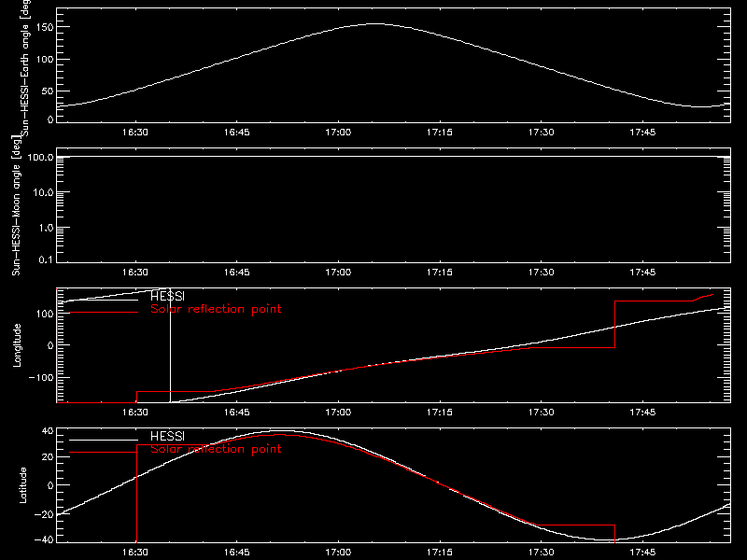Image resolution: width=747 pixels, height=560 pixels.
Task: Click 17:00 time label under Longitude plot
Action: point(338,413)
